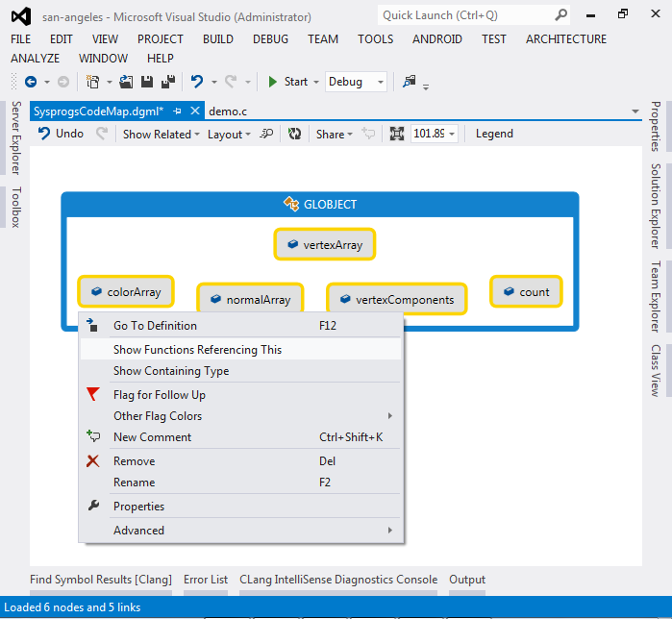Click the GLOBJECT group header icon
The width and height of the screenshot is (672, 619).
click(x=291, y=204)
